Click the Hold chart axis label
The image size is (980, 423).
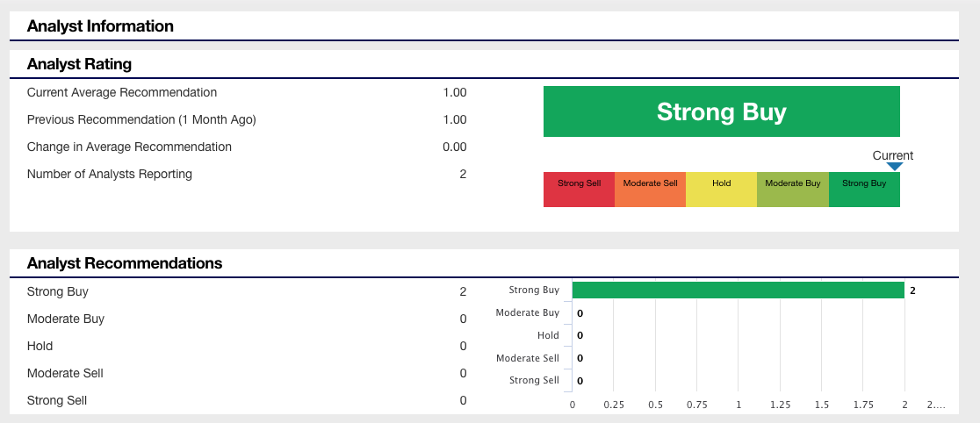tap(548, 335)
